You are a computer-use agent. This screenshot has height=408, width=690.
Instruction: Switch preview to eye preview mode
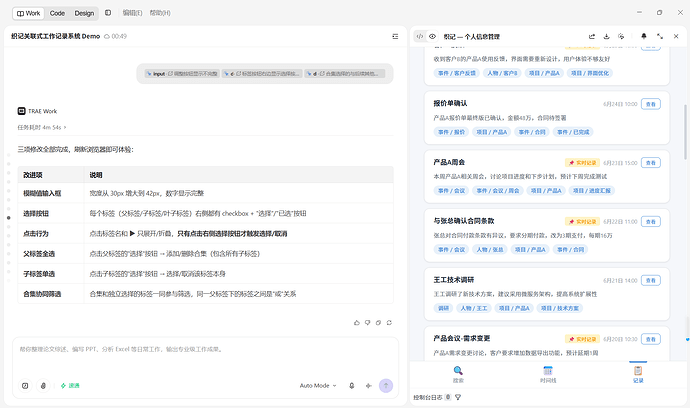point(433,37)
